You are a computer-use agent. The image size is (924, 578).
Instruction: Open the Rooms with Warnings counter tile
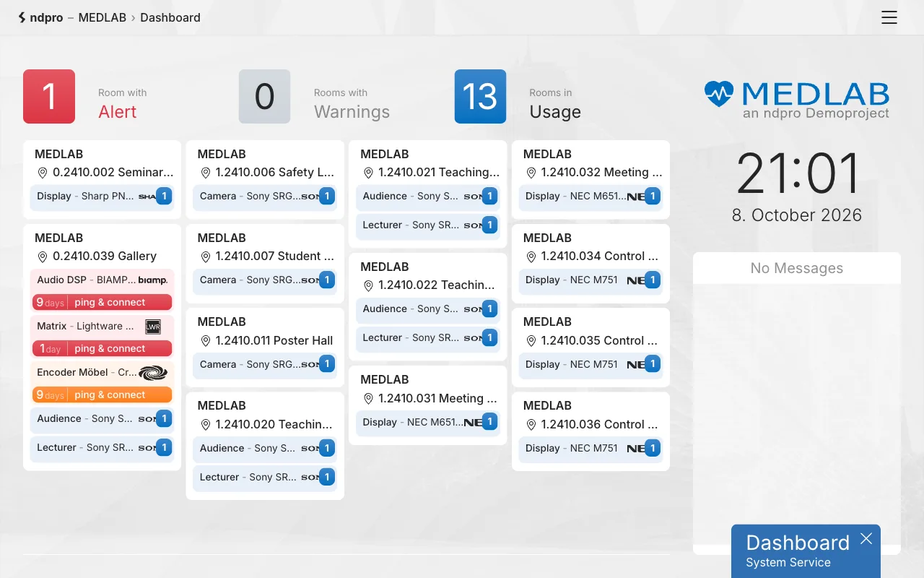click(x=265, y=96)
